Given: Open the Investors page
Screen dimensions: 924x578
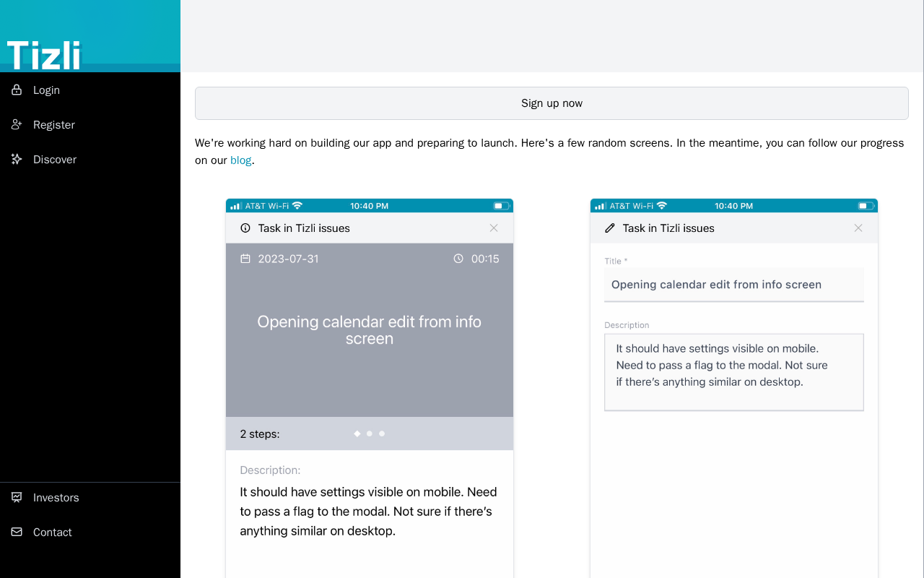Looking at the screenshot, I should click(x=90, y=497).
